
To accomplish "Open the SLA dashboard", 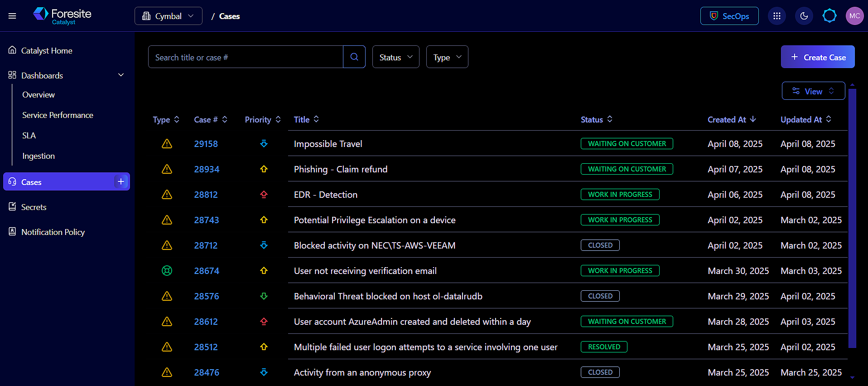I will 29,136.
